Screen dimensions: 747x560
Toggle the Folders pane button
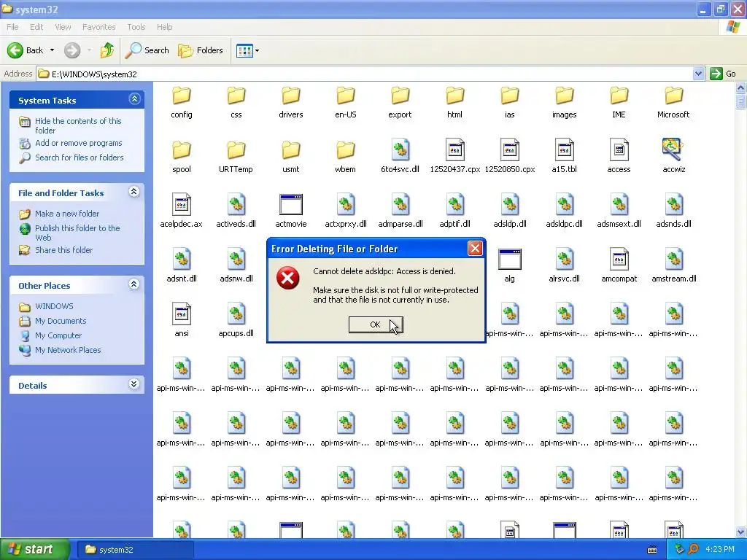click(x=200, y=50)
